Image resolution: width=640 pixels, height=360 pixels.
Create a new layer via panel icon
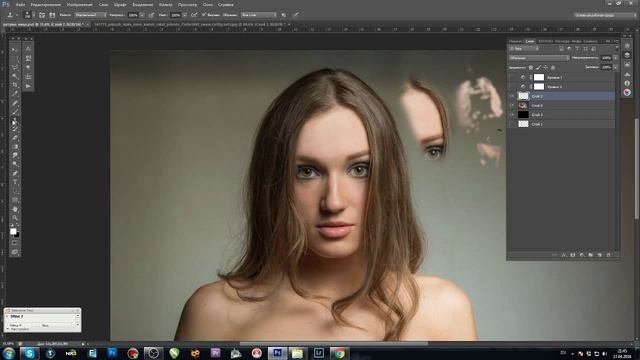pos(599,255)
